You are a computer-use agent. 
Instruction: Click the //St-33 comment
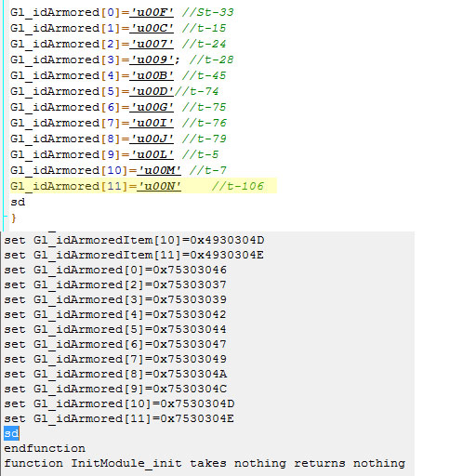tap(207, 13)
